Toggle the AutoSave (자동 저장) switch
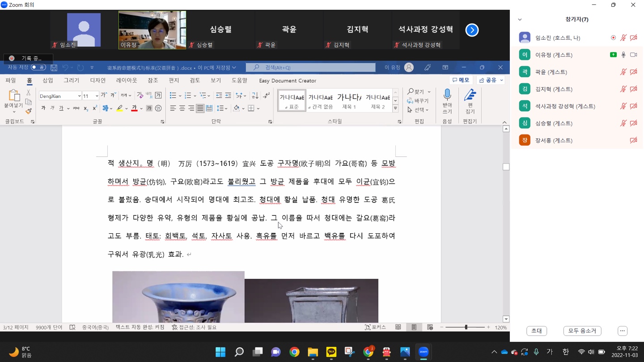Viewport: 644px width, 362px height. 38,67
